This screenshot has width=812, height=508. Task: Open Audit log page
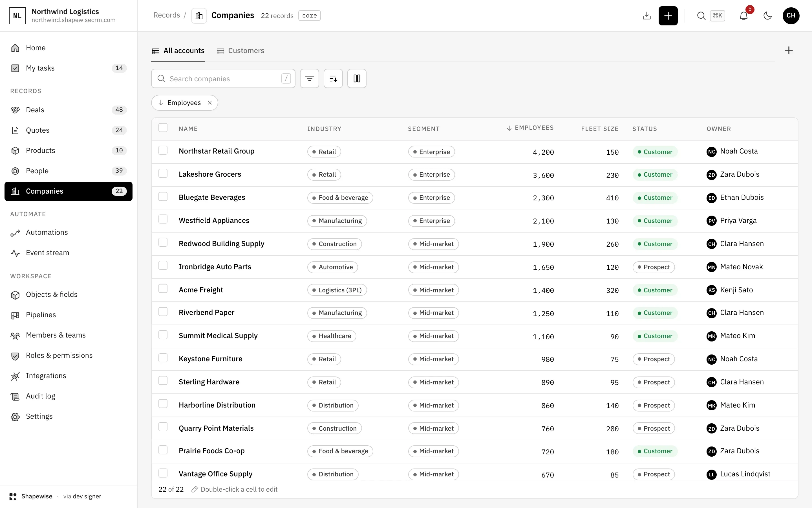(69, 396)
